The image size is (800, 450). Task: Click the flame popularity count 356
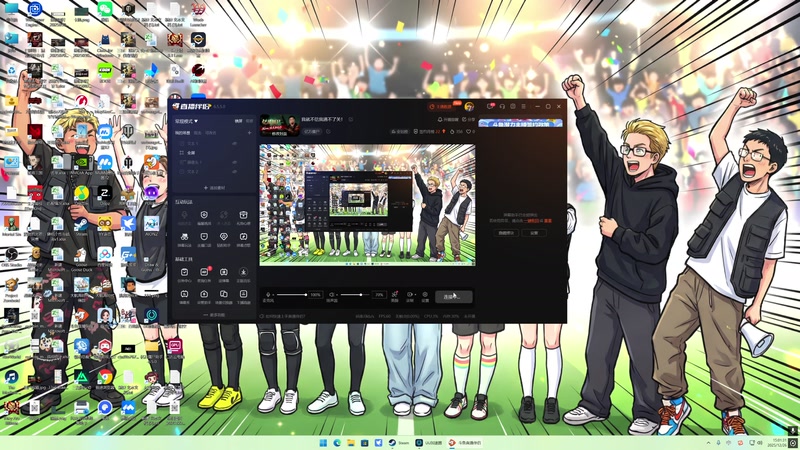[456, 132]
